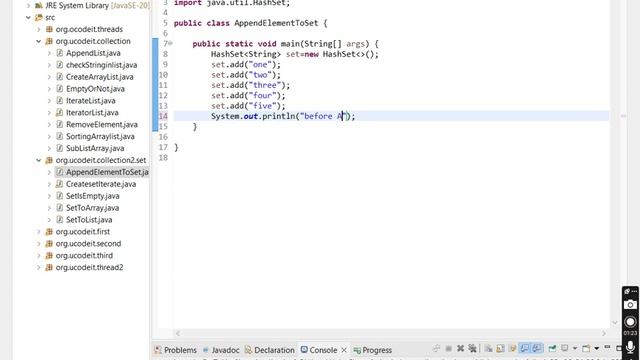640x360 pixels.
Task: Click the fold toggle beside line 7
Action: [x=170, y=43]
